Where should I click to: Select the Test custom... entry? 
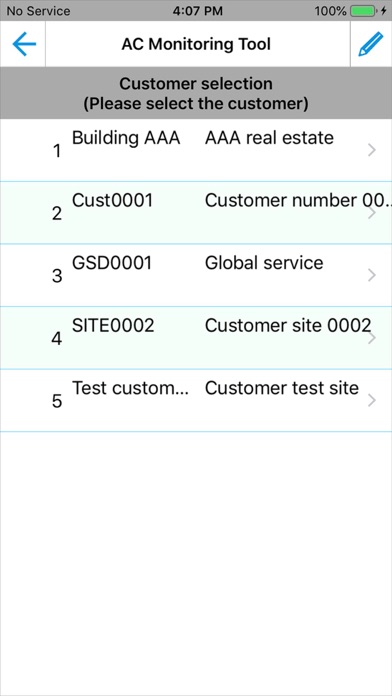click(x=131, y=388)
